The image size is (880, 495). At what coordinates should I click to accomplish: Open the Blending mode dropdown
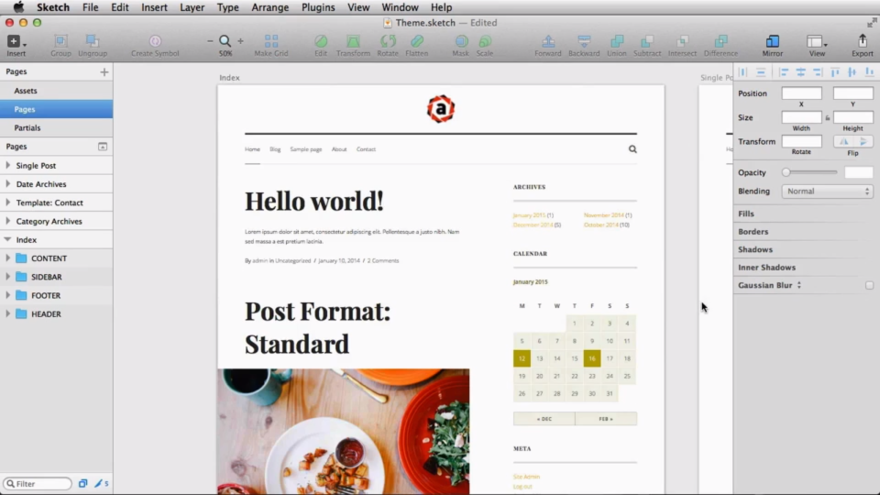click(x=827, y=191)
